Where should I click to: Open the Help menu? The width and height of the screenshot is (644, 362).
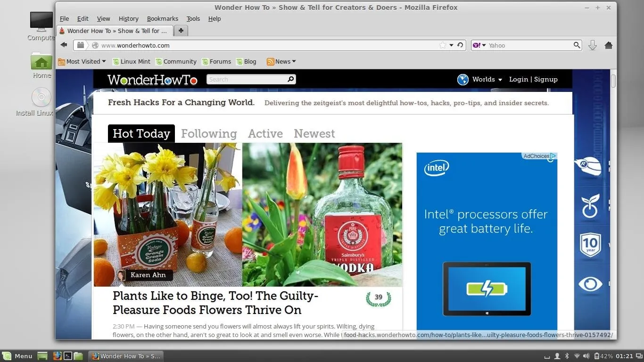click(215, 19)
